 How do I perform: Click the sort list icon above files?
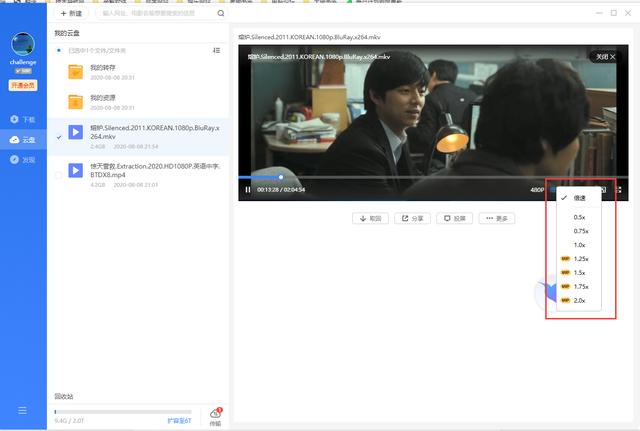tap(216, 49)
